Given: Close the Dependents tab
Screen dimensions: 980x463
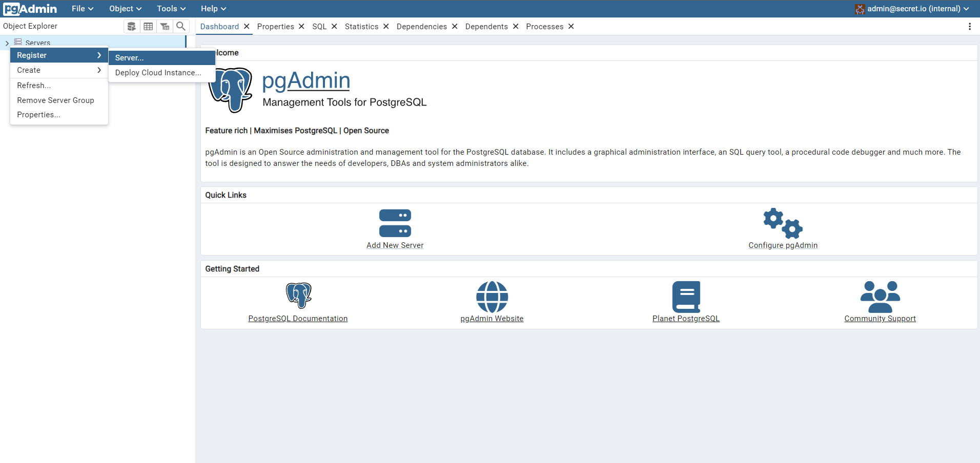Looking at the screenshot, I should pyautogui.click(x=516, y=27).
